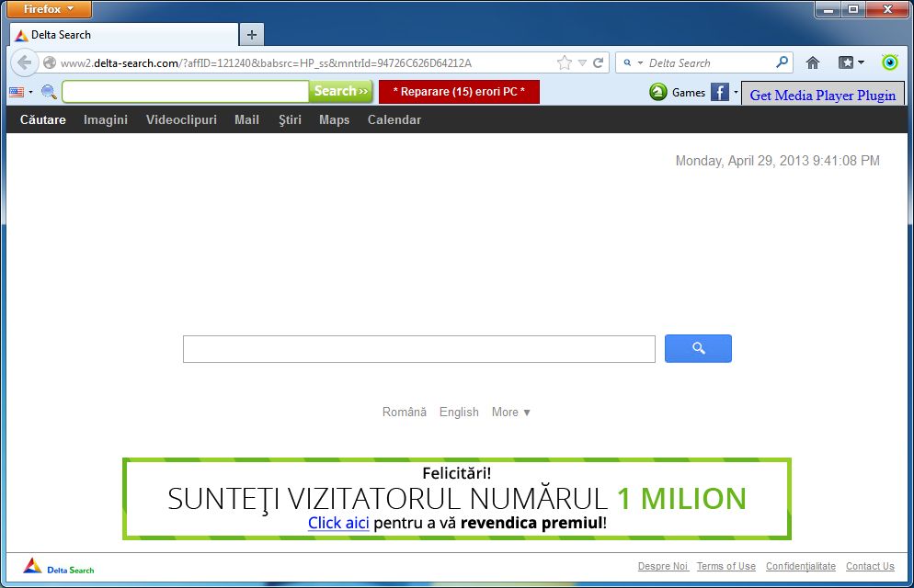Expand the flag language dropdown arrow
The height and width of the screenshot is (588, 914).
31,92
